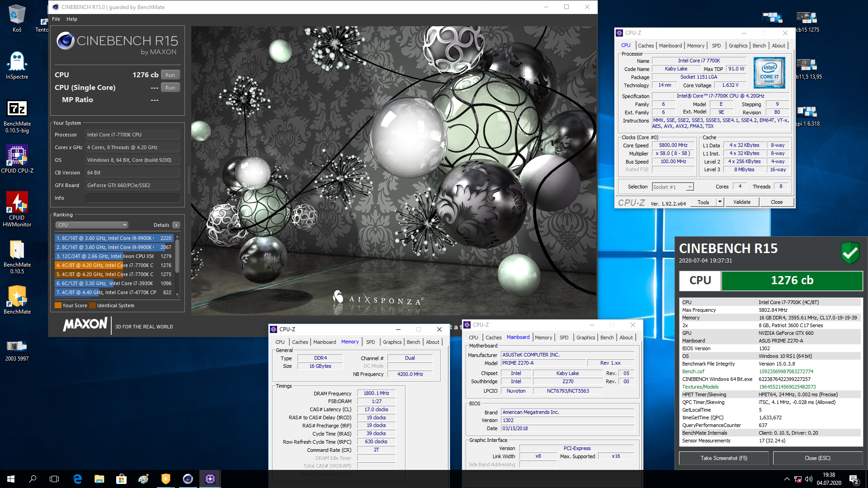Open SPD tab in CPU-Z memory window

370,342
